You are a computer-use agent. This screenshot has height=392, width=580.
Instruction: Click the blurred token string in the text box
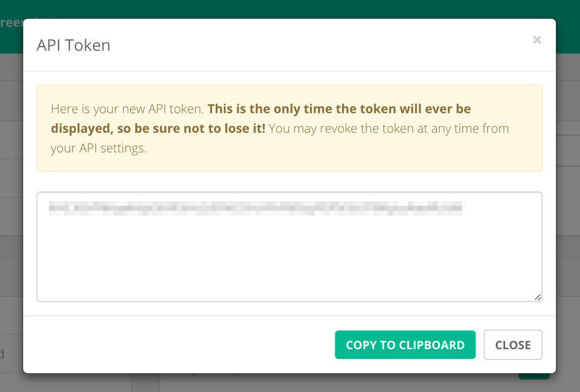255,208
